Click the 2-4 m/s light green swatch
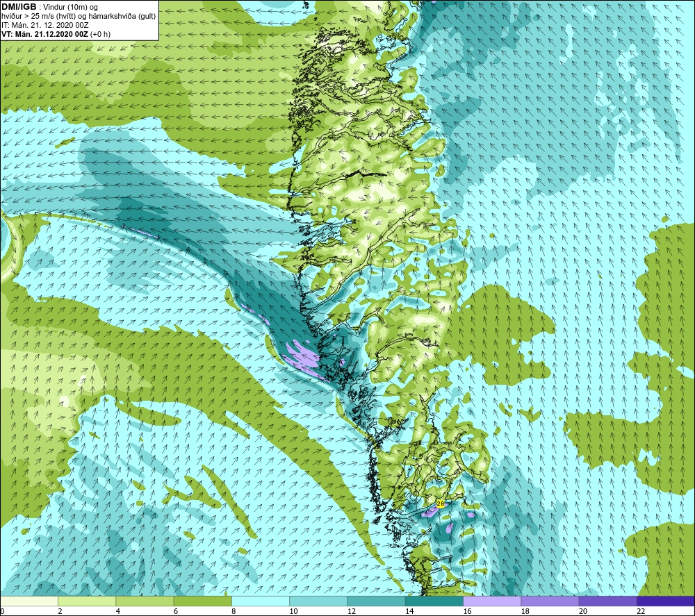The width and height of the screenshot is (695, 616). [x=87, y=601]
